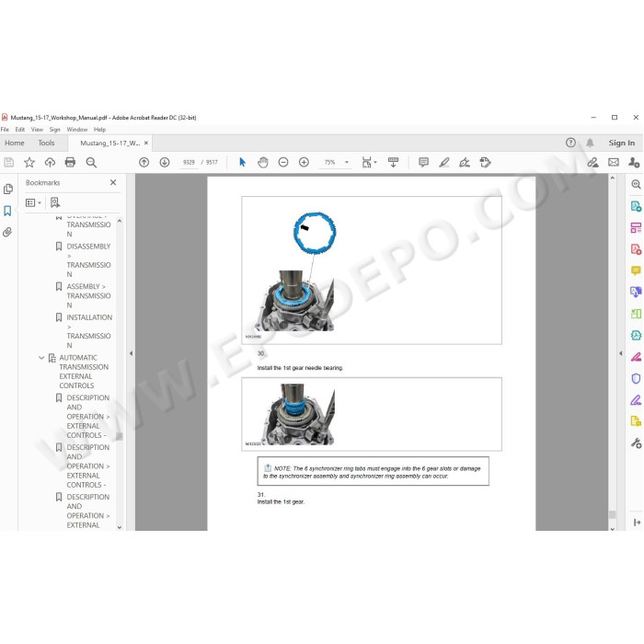Open the bookmarks options dropdown menu
This screenshot has height=644, width=644.
[x=33, y=202]
